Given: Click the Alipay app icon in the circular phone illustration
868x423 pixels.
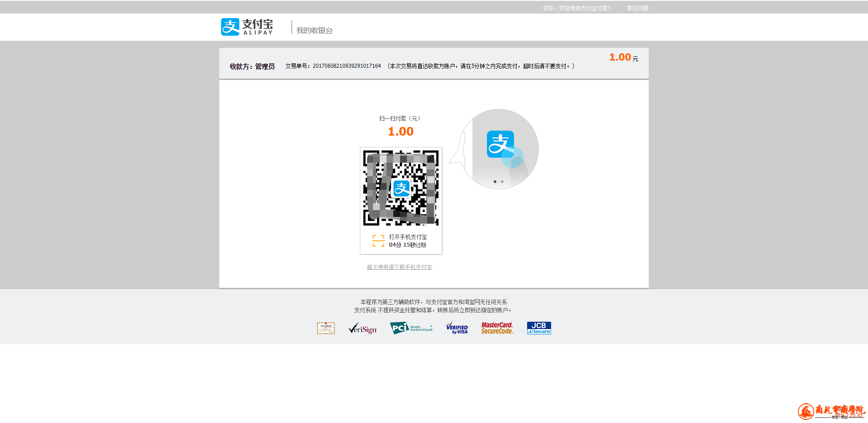Looking at the screenshot, I should (500, 144).
